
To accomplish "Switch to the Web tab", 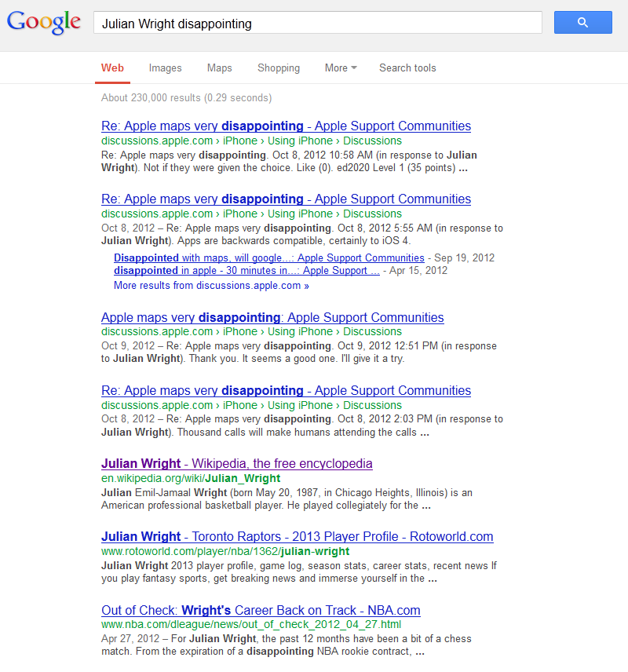I will (x=112, y=68).
